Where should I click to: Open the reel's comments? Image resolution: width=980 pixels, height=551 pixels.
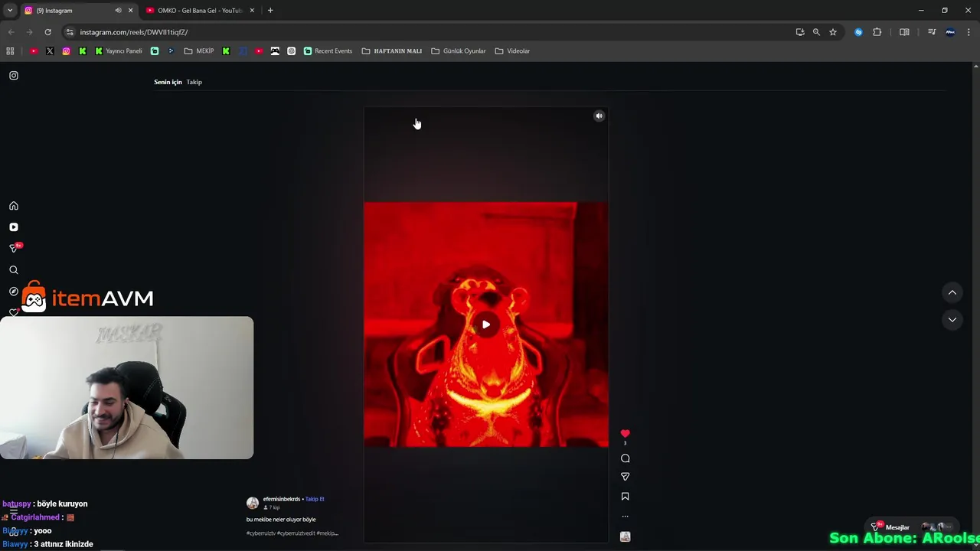click(625, 458)
